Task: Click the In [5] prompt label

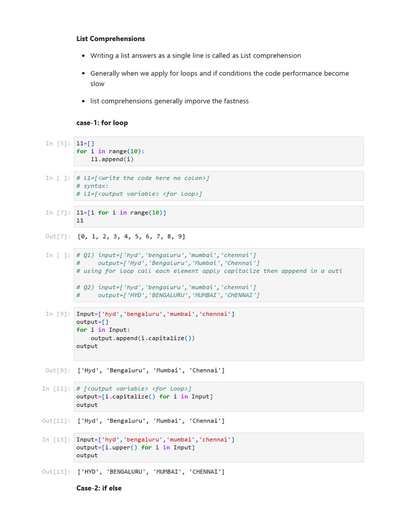Action: pyautogui.click(x=58, y=143)
